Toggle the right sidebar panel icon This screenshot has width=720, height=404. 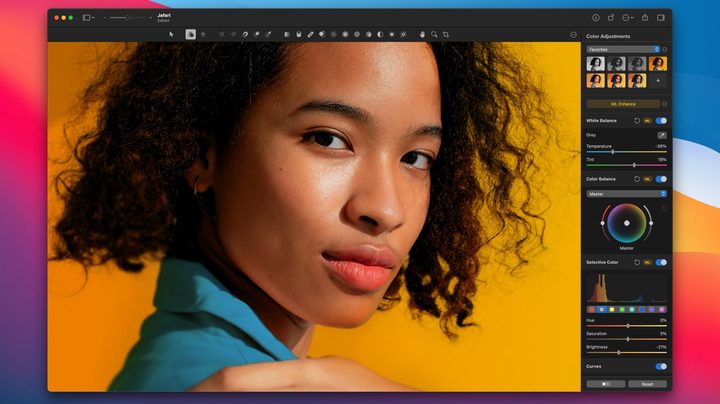click(661, 18)
